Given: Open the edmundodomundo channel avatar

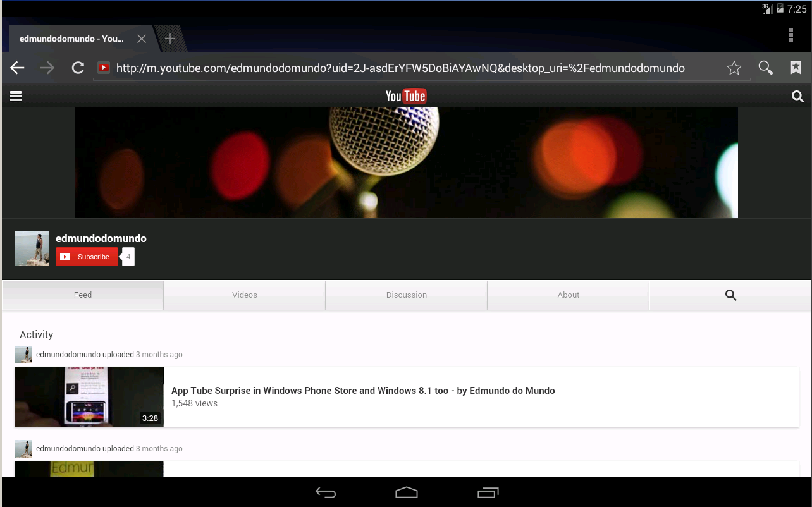Looking at the screenshot, I should pos(32,248).
